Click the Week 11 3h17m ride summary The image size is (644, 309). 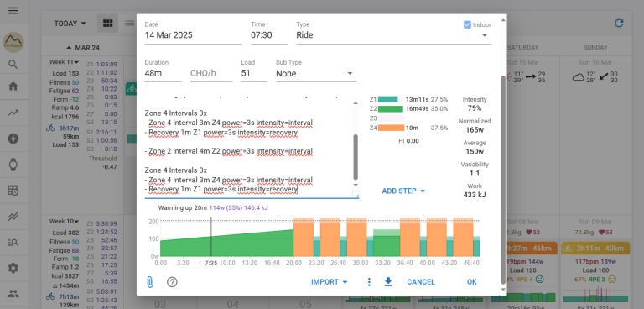tap(64, 128)
